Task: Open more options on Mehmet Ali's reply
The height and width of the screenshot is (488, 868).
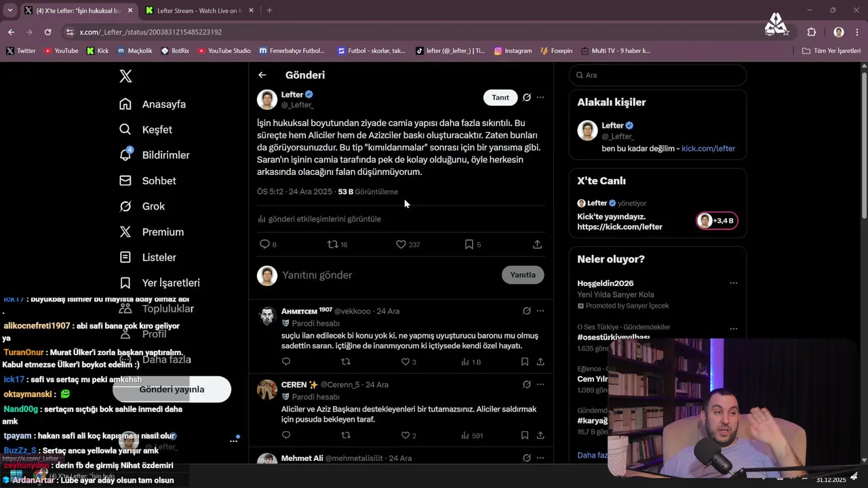Action: click(540, 458)
